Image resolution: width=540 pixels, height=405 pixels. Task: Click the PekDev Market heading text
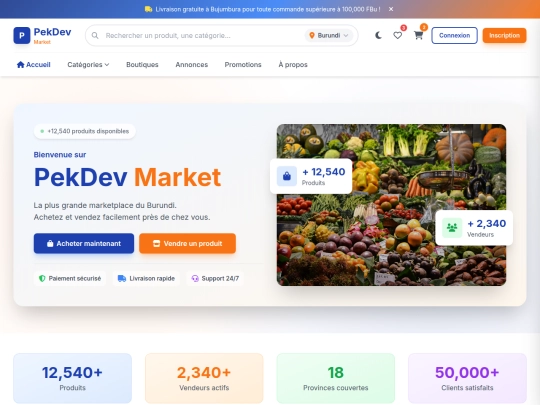point(127,177)
